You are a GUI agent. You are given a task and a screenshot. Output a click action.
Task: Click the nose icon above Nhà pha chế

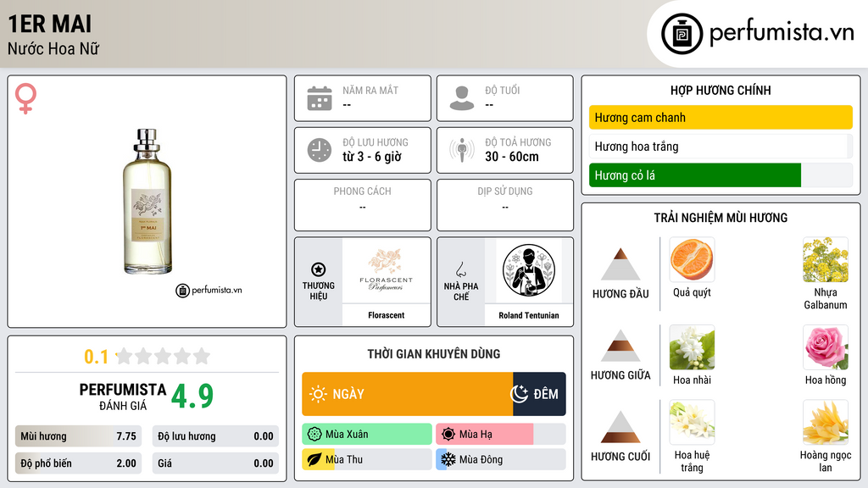click(x=460, y=269)
